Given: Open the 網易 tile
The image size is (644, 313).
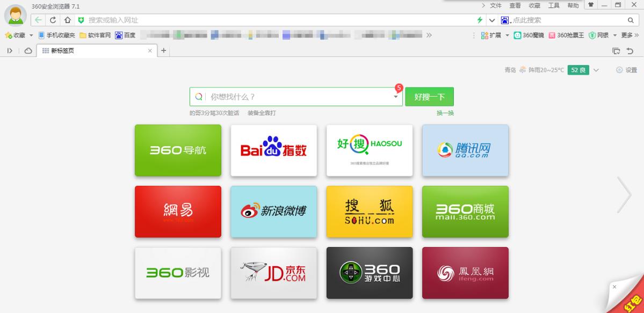Looking at the screenshot, I should click(x=178, y=212).
